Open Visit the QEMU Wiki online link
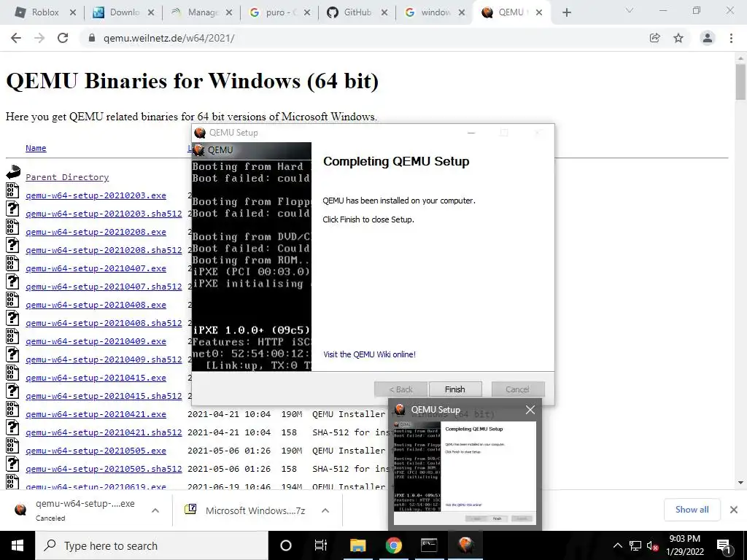Viewport: 747px width, 560px height. point(370,354)
